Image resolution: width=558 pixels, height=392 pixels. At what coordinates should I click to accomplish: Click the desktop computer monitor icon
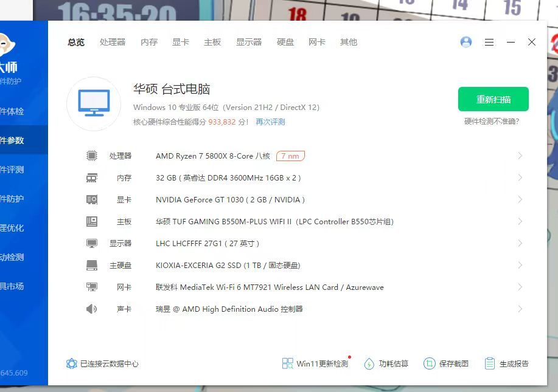click(94, 103)
